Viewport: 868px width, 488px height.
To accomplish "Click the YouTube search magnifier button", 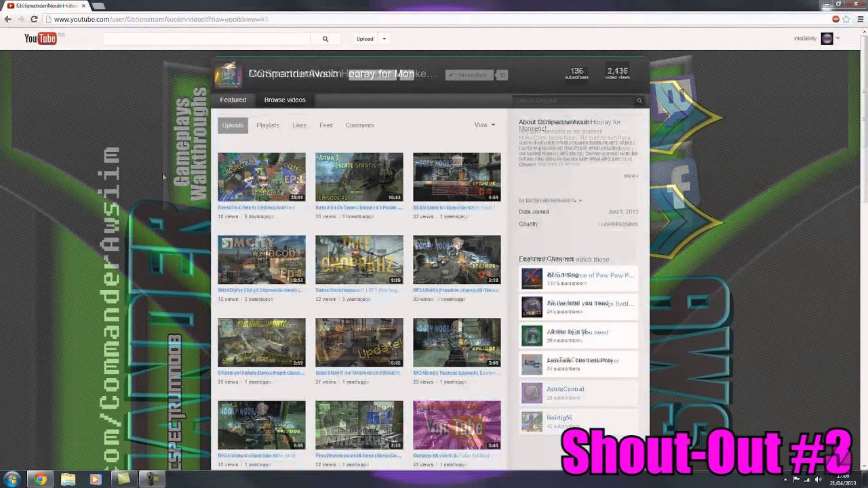I will 325,39.
